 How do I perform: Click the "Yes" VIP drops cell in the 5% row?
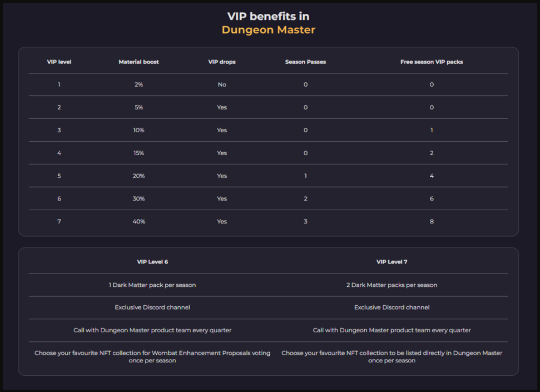[222, 107]
